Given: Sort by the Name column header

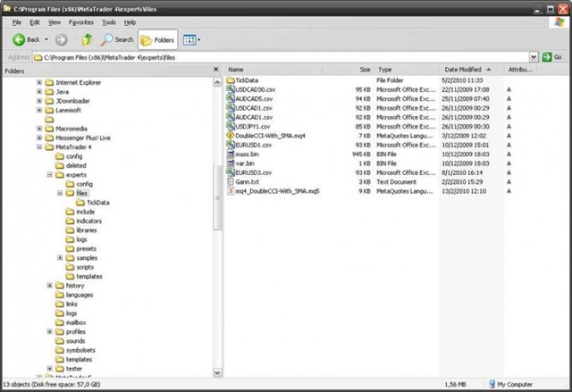Looking at the screenshot, I should coord(273,70).
